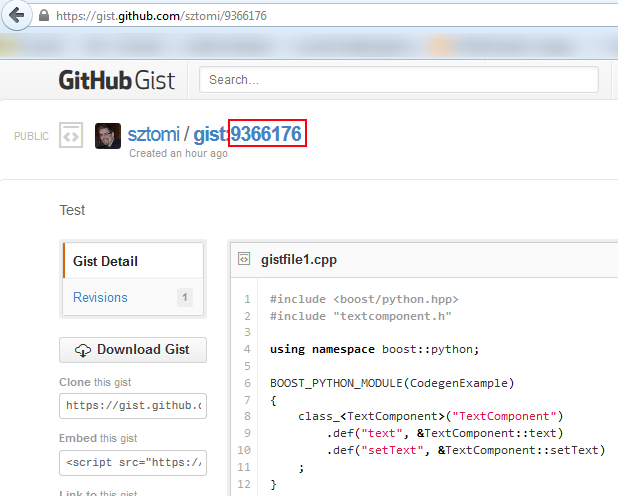Click the revisions count badge 1

(185, 297)
